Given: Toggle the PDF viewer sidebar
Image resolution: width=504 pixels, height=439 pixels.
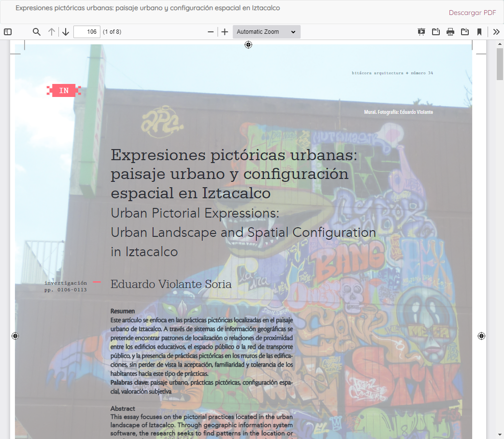Looking at the screenshot, I should click(8, 32).
